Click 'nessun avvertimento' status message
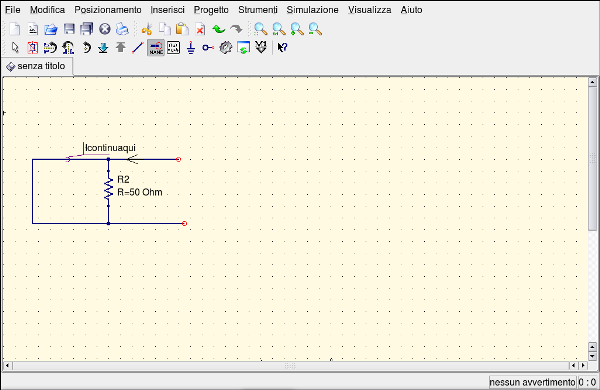Image resolution: width=600 pixels, height=390 pixels. pos(532,382)
